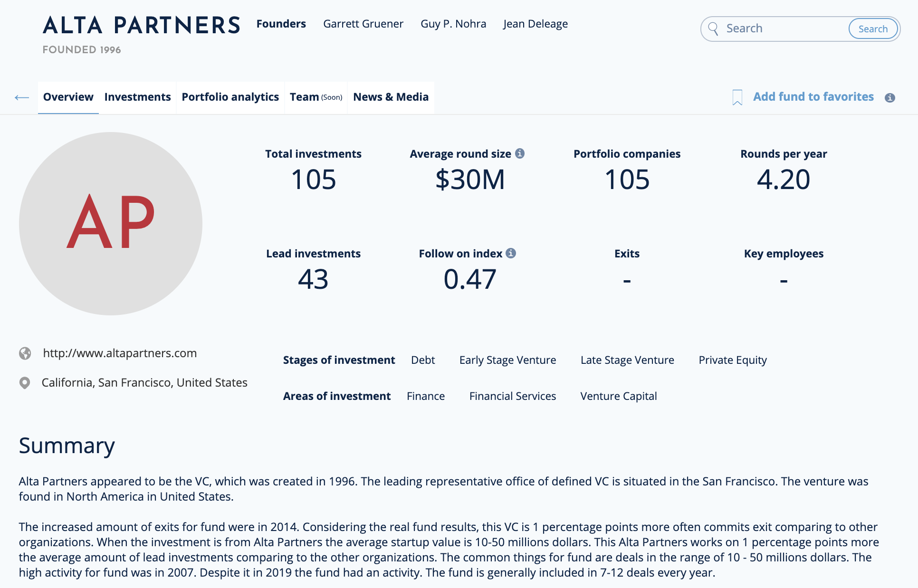This screenshot has width=918, height=588.
Task: Select Private Equity stage
Action: (733, 360)
